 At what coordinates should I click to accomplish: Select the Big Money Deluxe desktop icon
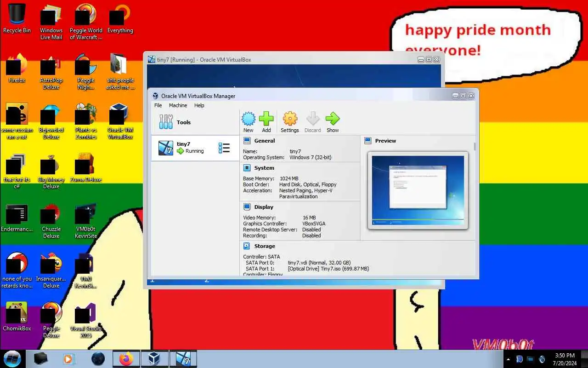point(51,172)
